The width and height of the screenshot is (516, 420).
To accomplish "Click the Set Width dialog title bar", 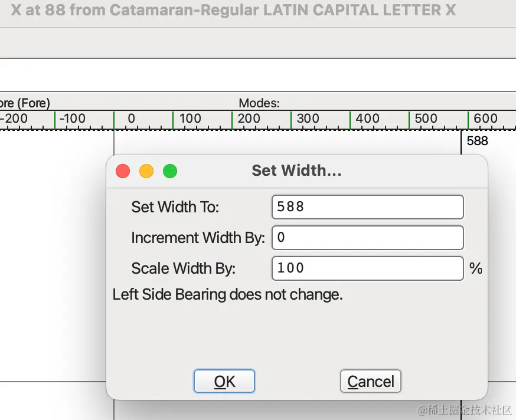I will [x=296, y=171].
